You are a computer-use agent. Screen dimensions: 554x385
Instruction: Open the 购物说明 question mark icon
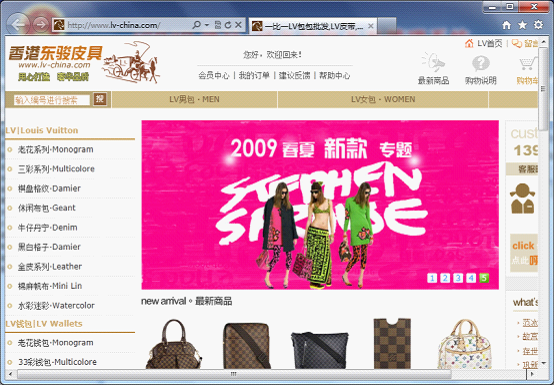pos(481,64)
